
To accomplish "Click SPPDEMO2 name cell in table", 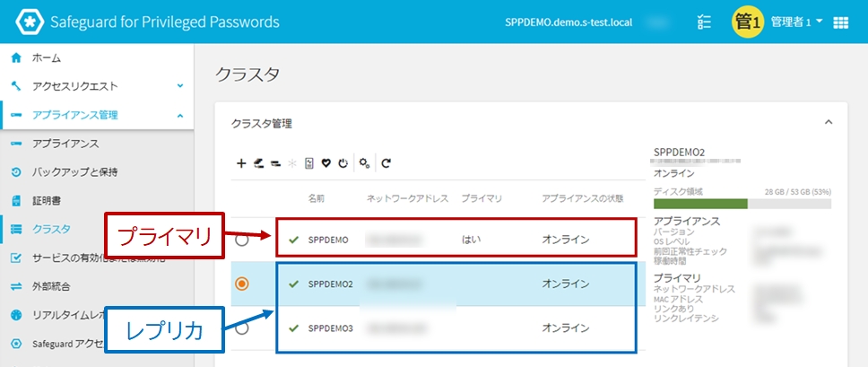I will click(x=331, y=284).
